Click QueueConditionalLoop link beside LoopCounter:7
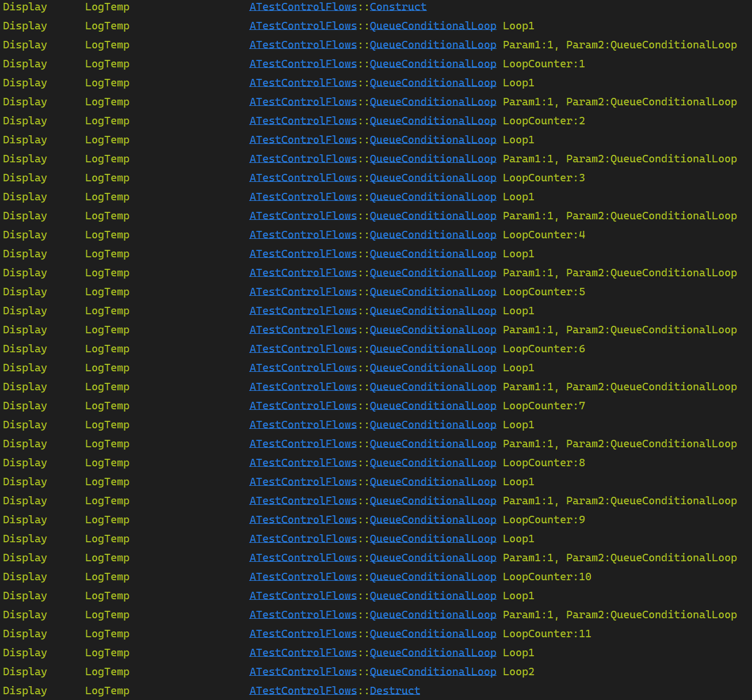 [433, 406]
